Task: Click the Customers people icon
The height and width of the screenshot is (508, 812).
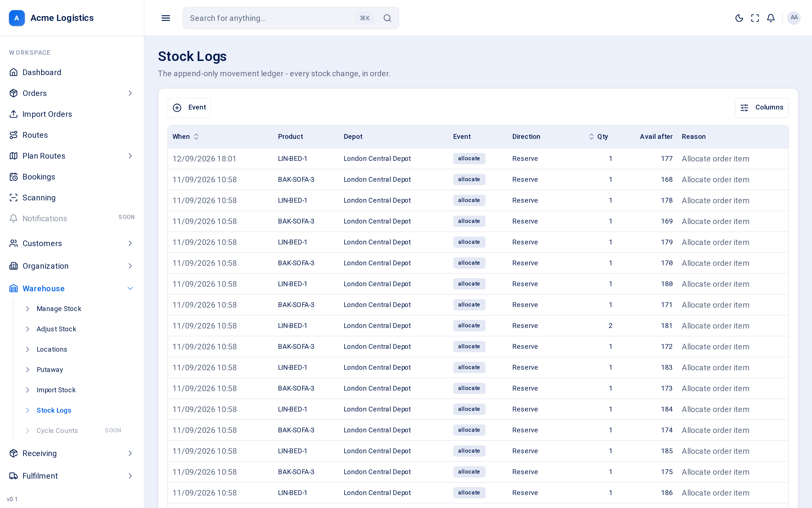Action: (x=14, y=243)
